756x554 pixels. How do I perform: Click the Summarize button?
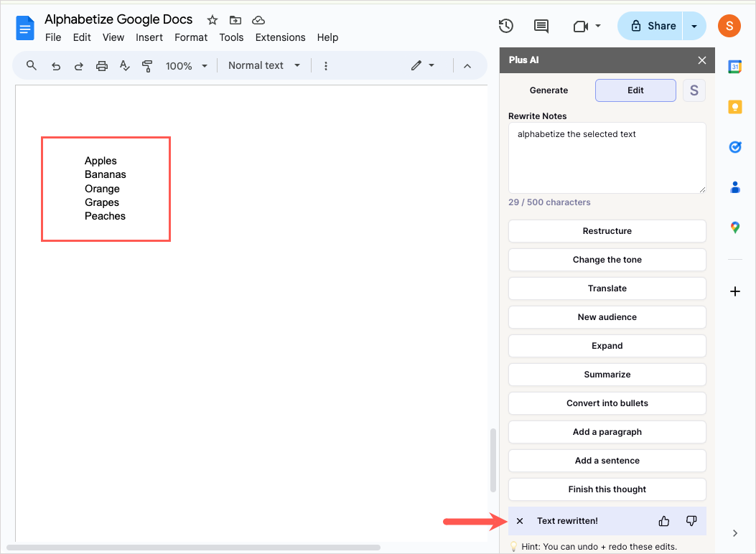[x=607, y=375]
